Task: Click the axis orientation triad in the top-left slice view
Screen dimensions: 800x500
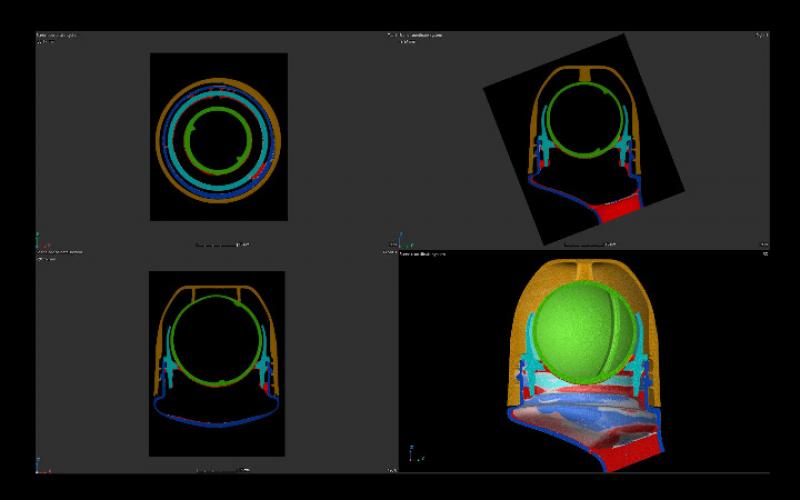Action: (x=40, y=240)
